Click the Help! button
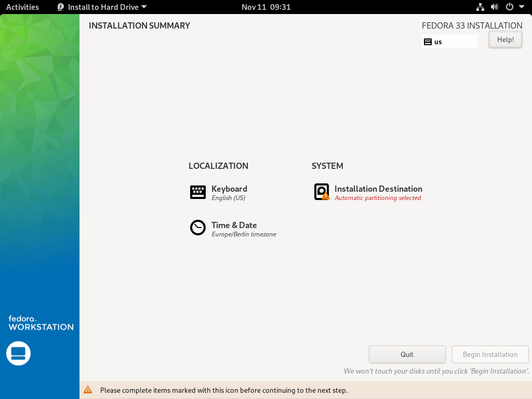 coord(506,39)
